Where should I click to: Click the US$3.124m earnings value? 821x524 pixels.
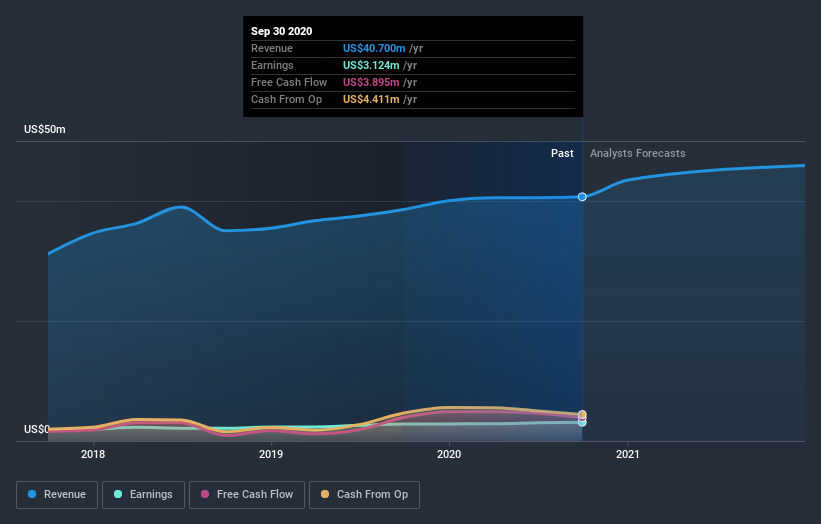(371, 65)
